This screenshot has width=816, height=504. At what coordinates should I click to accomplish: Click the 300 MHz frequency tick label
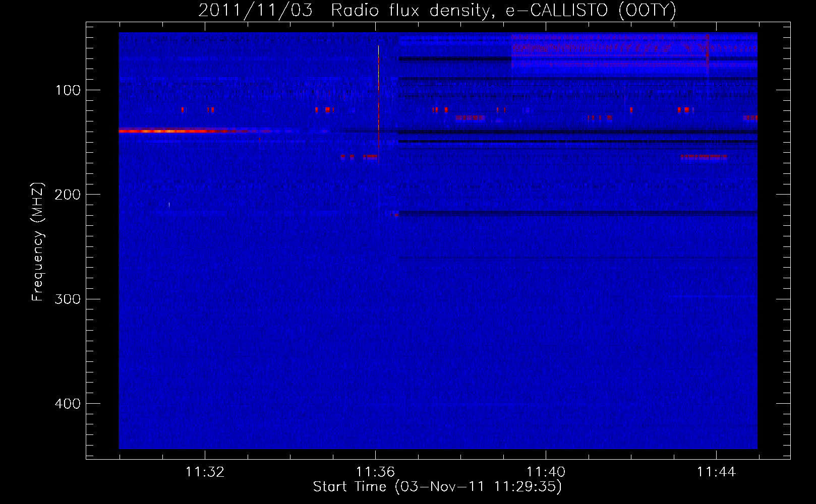click(x=68, y=299)
